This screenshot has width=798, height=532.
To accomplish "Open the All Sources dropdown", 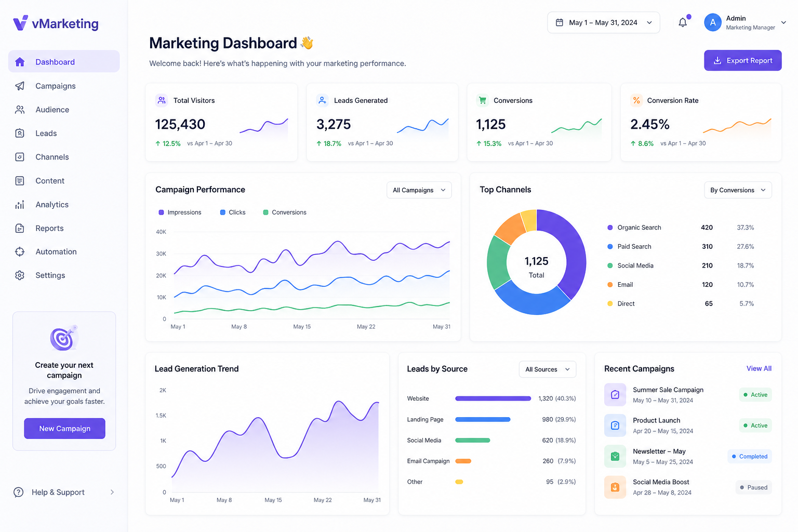I will coord(548,369).
